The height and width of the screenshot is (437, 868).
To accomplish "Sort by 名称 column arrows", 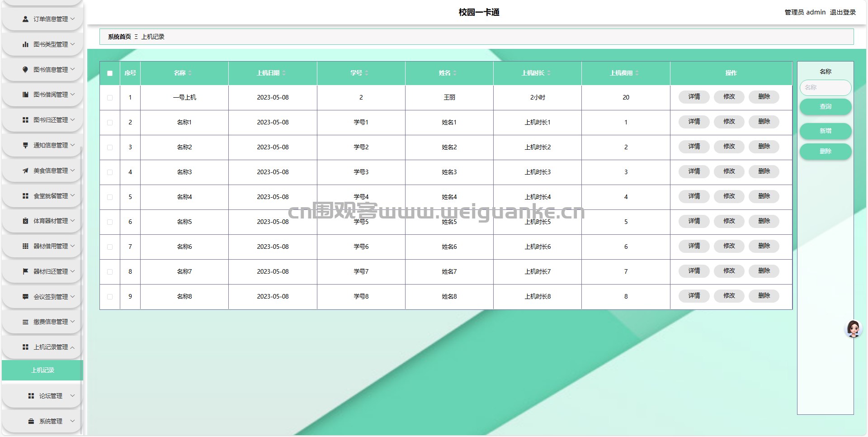I will pyautogui.click(x=190, y=73).
